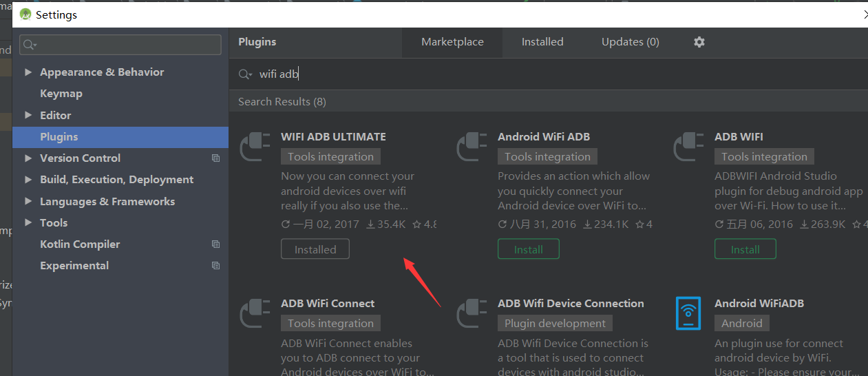
Task: Click the magnifier icon in settings search box
Action: 30,45
